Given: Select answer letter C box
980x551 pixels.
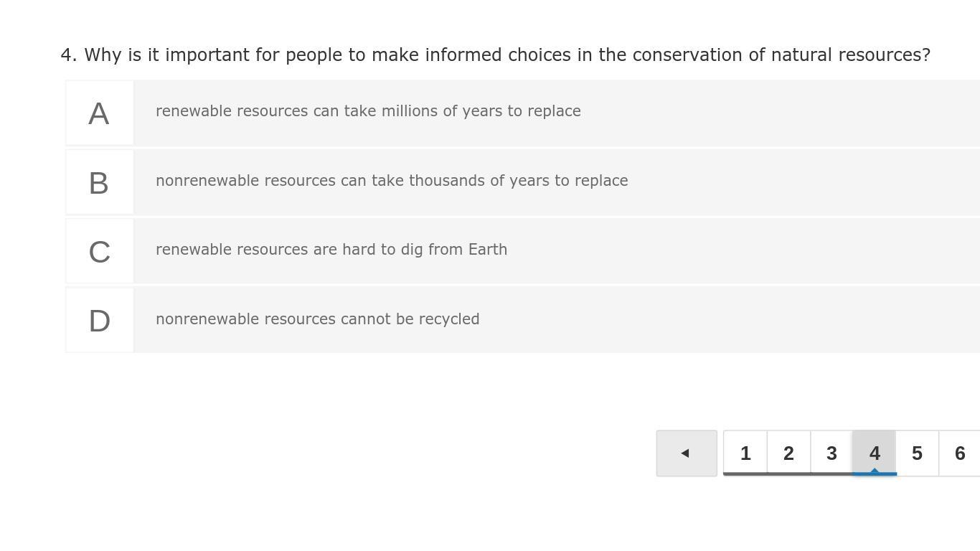Looking at the screenshot, I should point(99,252).
